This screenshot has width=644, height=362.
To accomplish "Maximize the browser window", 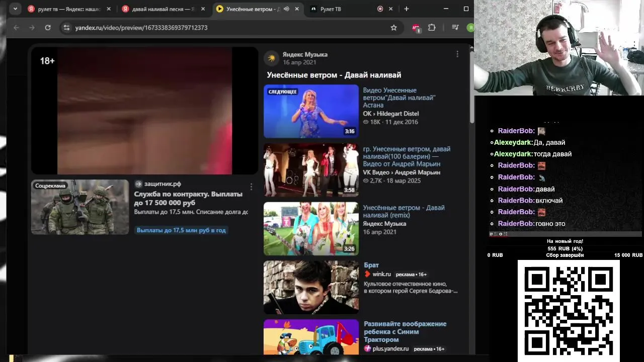I will pyautogui.click(x=466, y=9).
